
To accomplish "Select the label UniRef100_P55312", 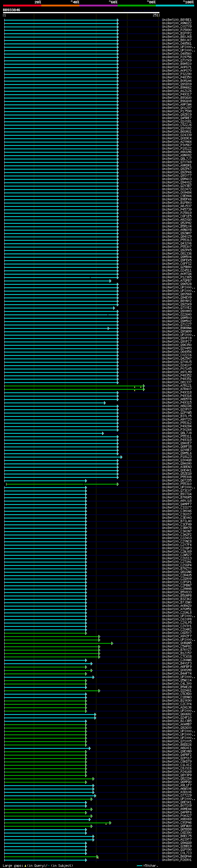I will pos(177,423).
